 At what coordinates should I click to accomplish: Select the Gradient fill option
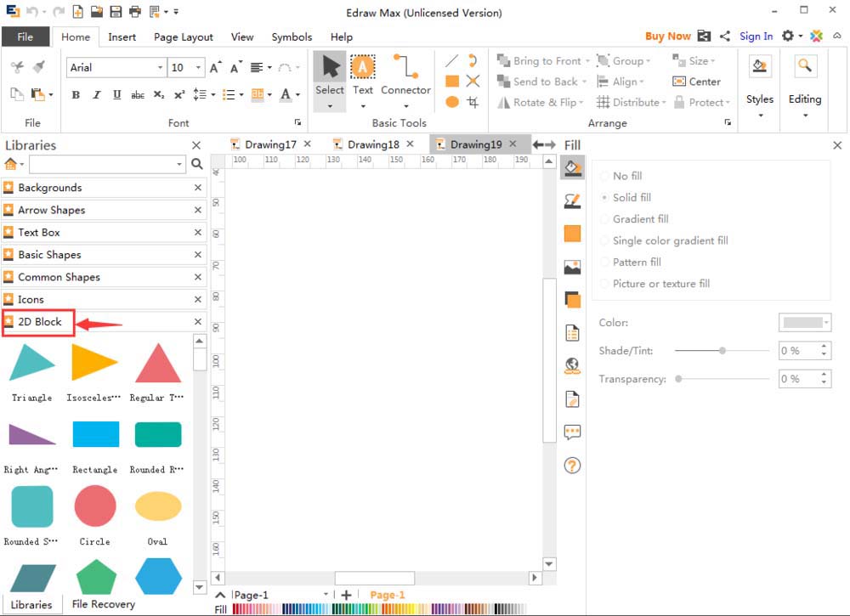coord(634,219)
